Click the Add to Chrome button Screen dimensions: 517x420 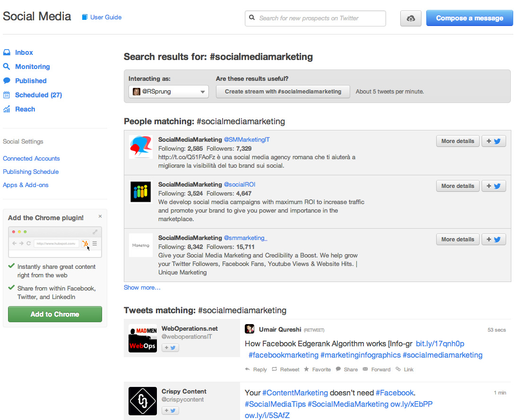coord(55,314)
